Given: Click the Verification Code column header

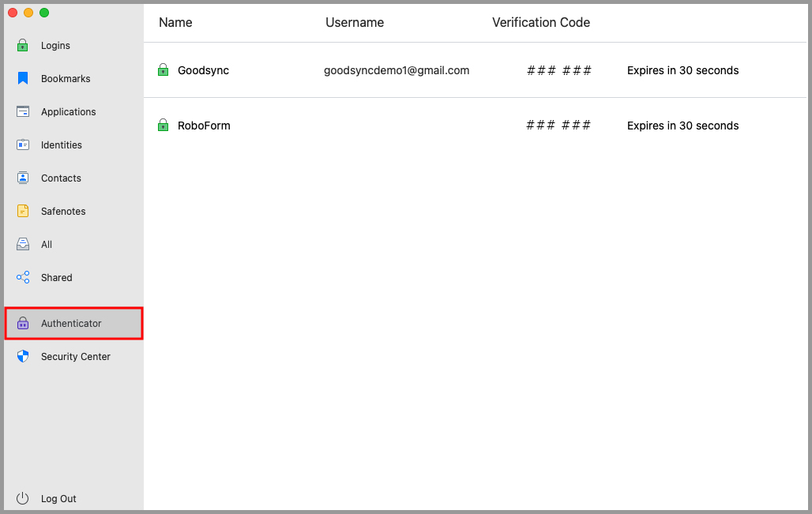Looking at the screenshot, I should 541,22.
